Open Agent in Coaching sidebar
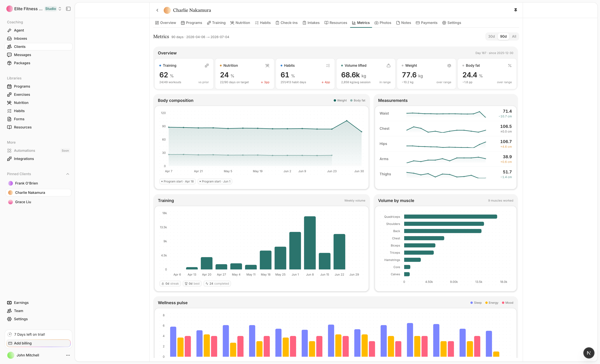Screen dimensions: 600x364 coord(38,30)
